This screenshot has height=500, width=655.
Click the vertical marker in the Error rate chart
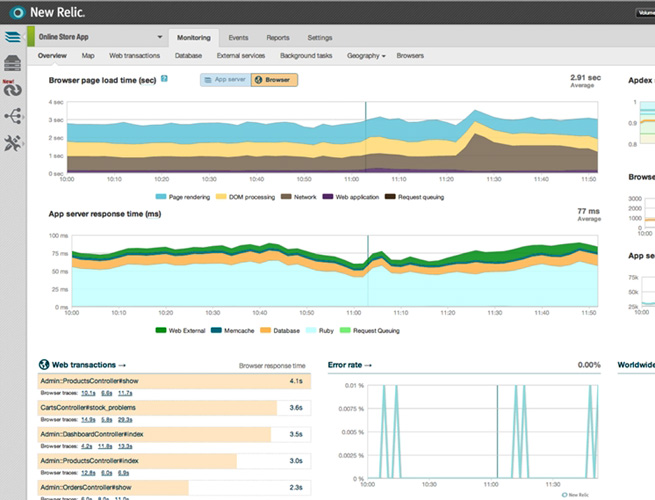(497, 431)
